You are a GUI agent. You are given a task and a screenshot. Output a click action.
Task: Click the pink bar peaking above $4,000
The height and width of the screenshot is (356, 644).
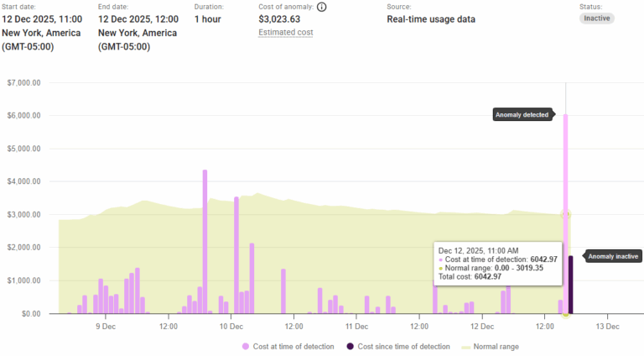(205, 243)
